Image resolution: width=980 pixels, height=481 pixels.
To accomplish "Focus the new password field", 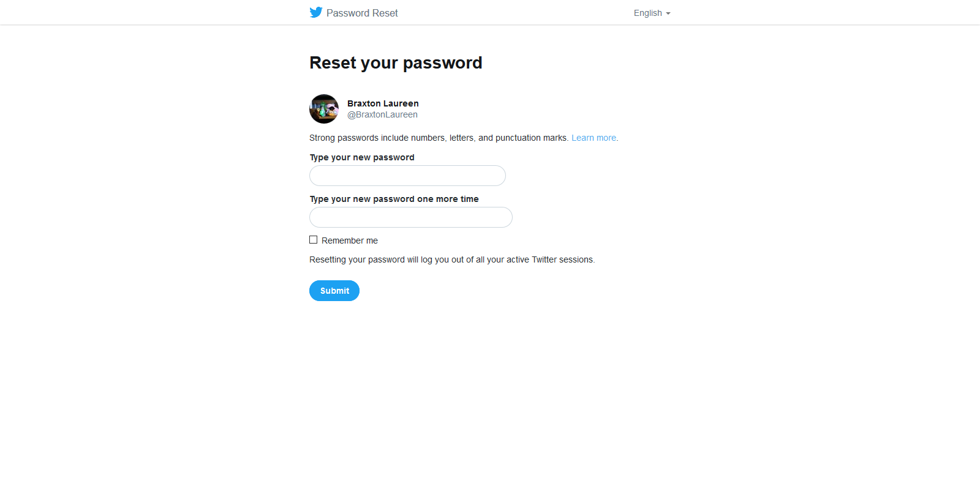I will coord(407,176).
